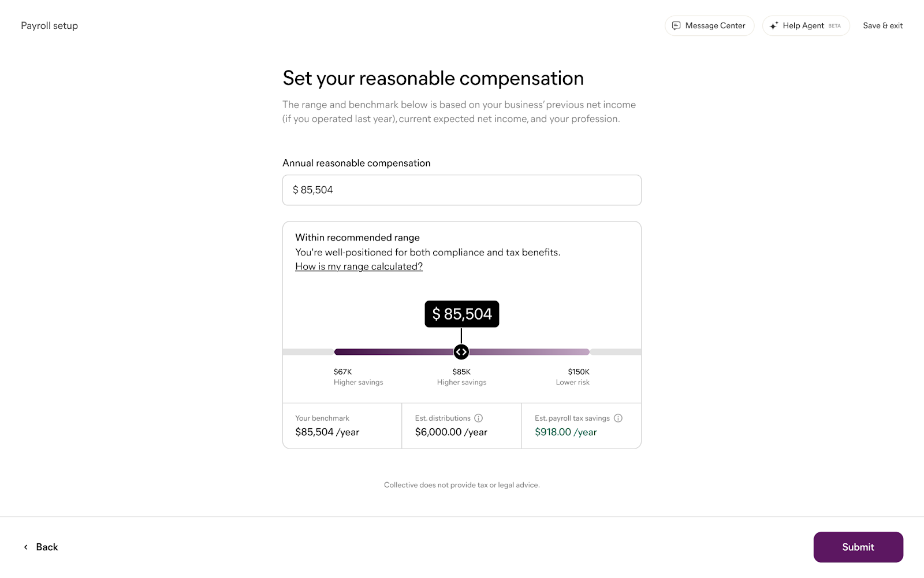Click the BETA badge on Help Agent
This screenshot has width=924, height=578.
(834, 26)
